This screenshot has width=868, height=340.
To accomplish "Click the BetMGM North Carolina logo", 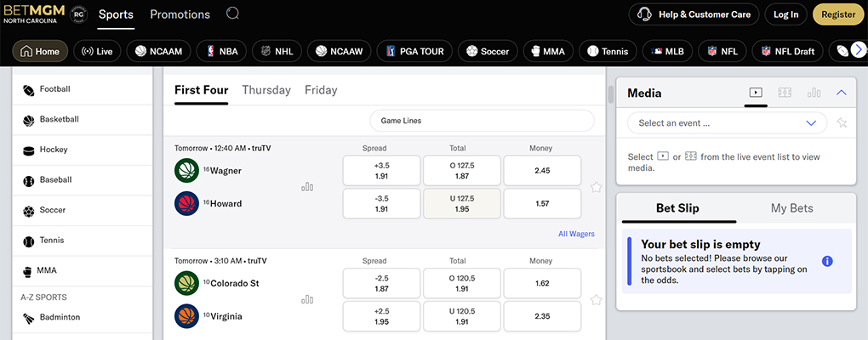I will (34, 14).
